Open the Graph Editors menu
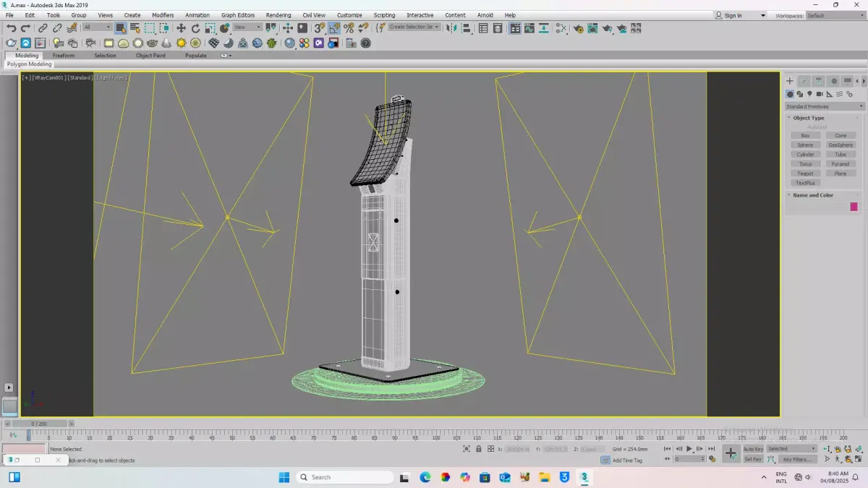The image size is (868, 488). [x=238, y=15]
